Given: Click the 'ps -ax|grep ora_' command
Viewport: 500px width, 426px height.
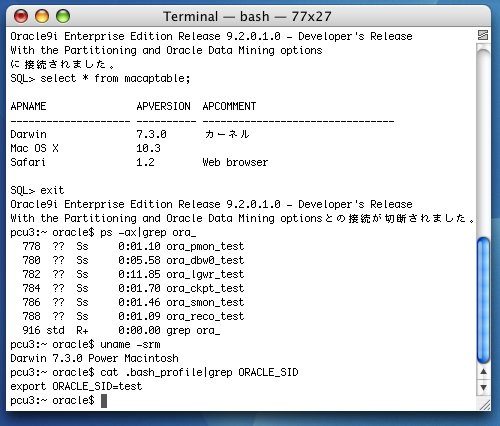Looking at the screenshot, I should 148,232.
